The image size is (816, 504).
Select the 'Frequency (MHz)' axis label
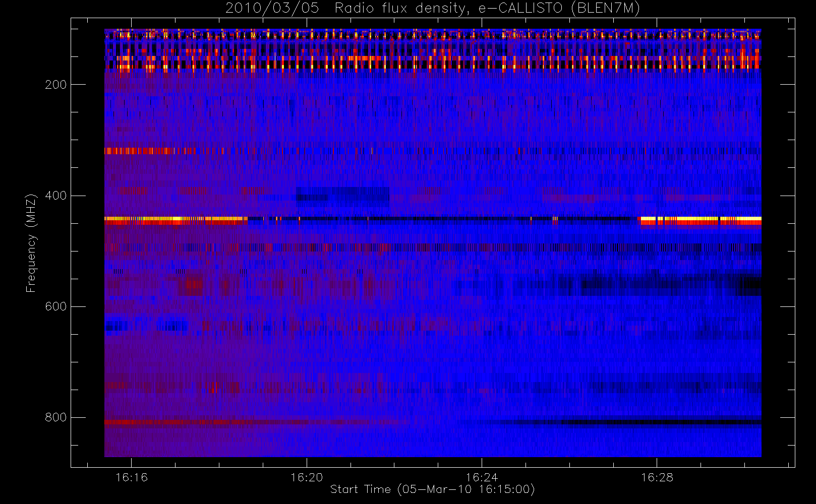click(31, 243)
